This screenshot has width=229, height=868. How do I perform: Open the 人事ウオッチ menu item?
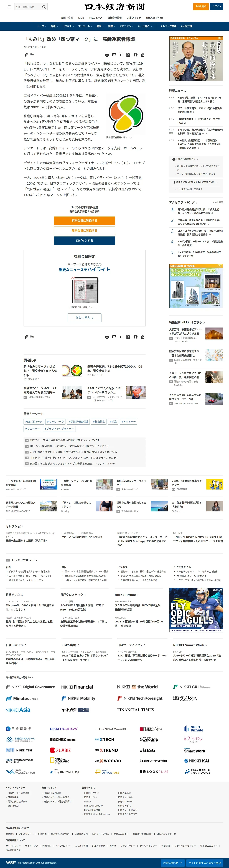134,17
